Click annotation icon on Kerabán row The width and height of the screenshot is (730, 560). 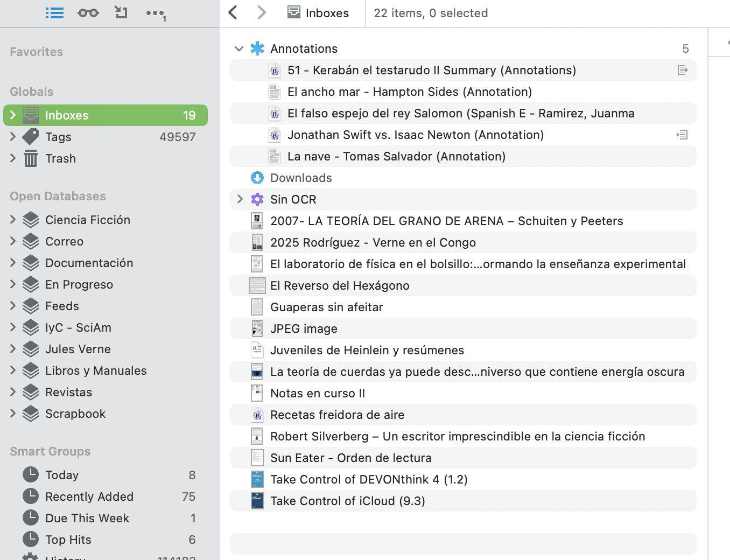(x=683, y=70)
